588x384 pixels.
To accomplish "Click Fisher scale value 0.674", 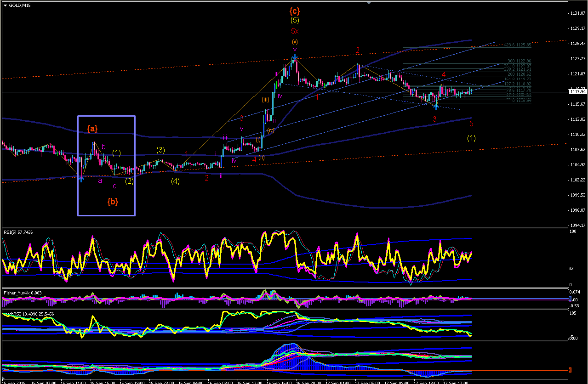I will pyautogui.click(x=575, y=292).
